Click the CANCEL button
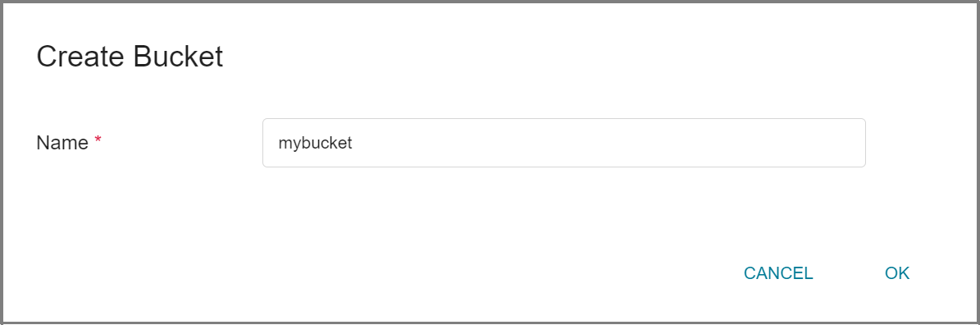Image resolution: width=980 pixels, height=325 pixels. pos(778,273)
